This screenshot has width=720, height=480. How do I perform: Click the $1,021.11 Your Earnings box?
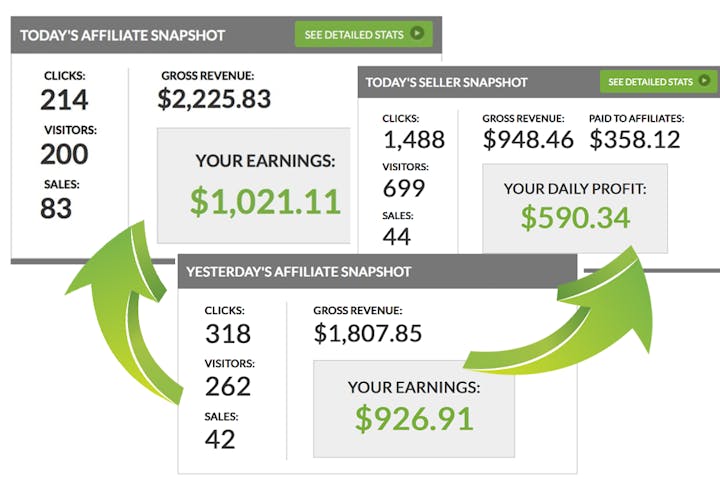pyautogui.click(x=265, y=186)
